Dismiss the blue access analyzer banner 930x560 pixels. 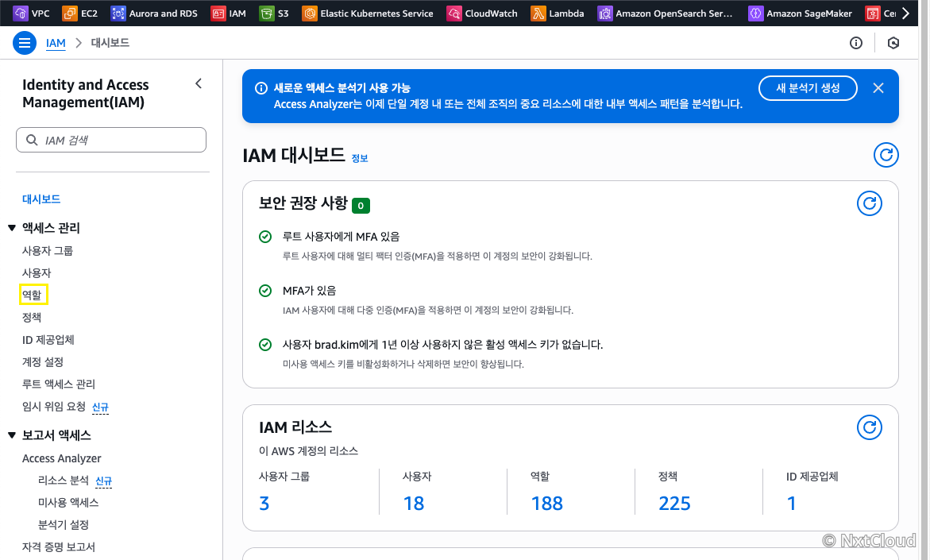878,88
